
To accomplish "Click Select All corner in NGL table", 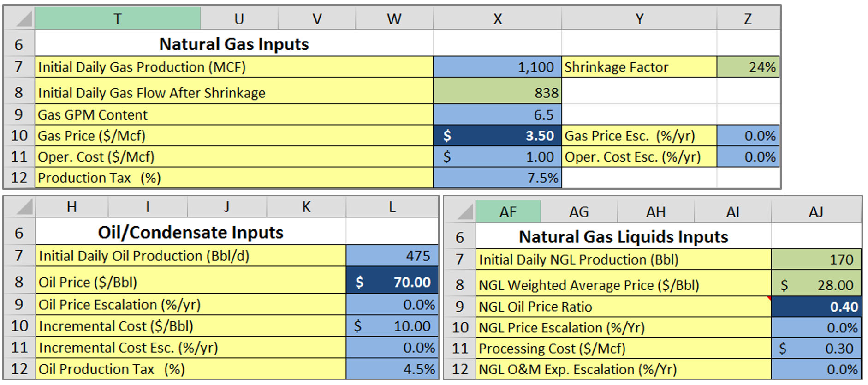I will pos(460,212).
